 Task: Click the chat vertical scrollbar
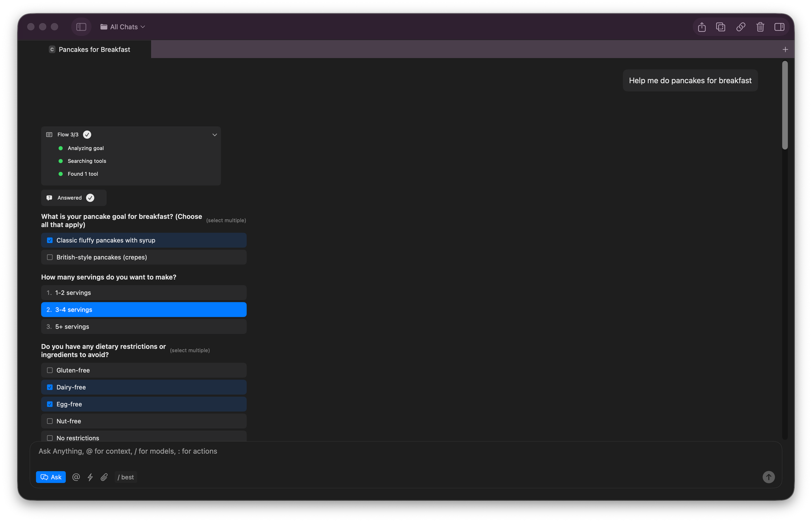pyautogui.click(x=785, y=106)
